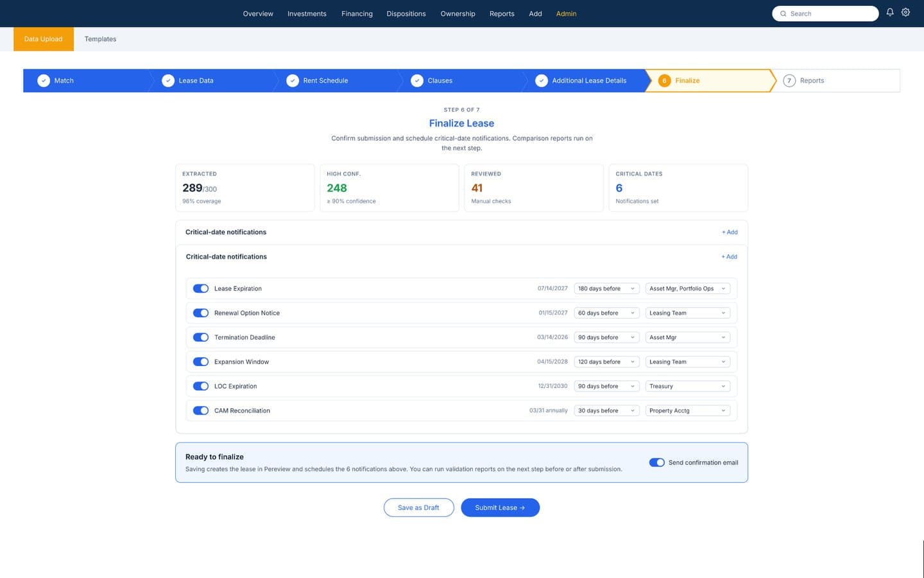Switch to the Templates tab
924x578 pixels.
pos(100,39)
